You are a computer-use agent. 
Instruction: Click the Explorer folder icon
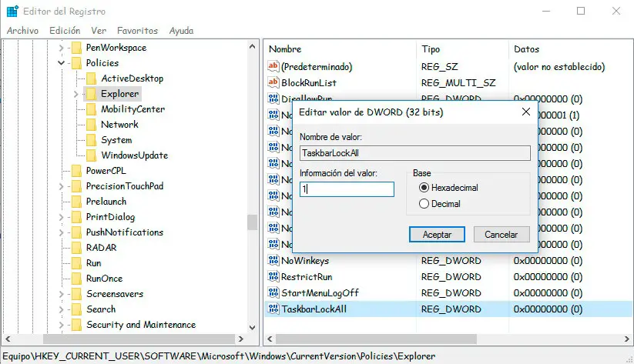coord(92,94)
